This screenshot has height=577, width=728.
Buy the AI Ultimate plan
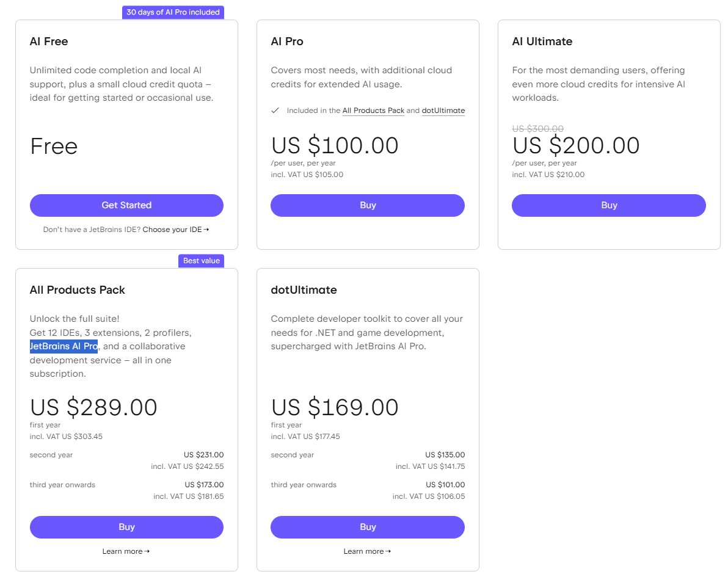tap(608, 205)
